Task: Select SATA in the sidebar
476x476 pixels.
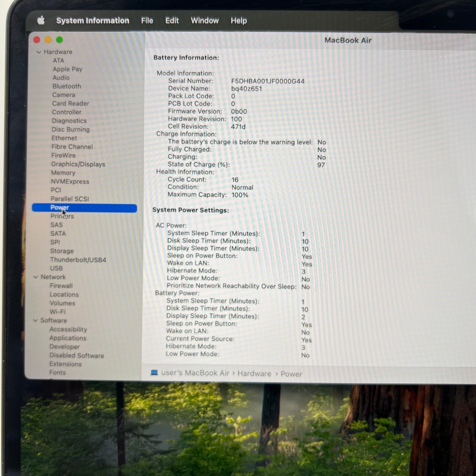Action: [x=58, y=234]
